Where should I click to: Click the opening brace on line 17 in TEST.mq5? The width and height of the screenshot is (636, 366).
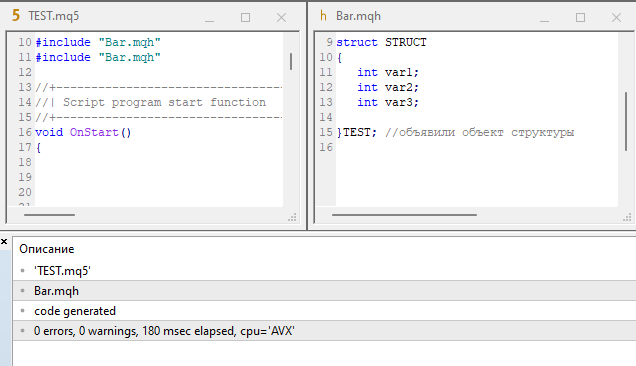tap(39, 147)
